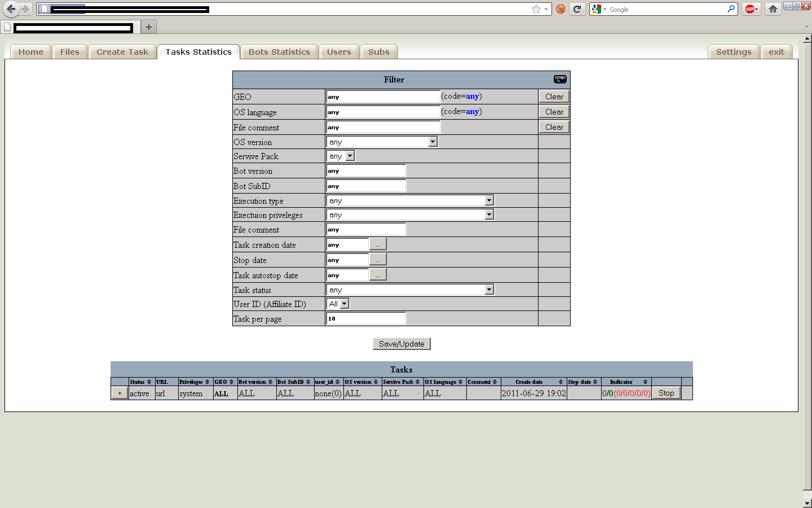Switch to the Bots Statistics tab
Viewport: 812px width, 508px height.
279,52
